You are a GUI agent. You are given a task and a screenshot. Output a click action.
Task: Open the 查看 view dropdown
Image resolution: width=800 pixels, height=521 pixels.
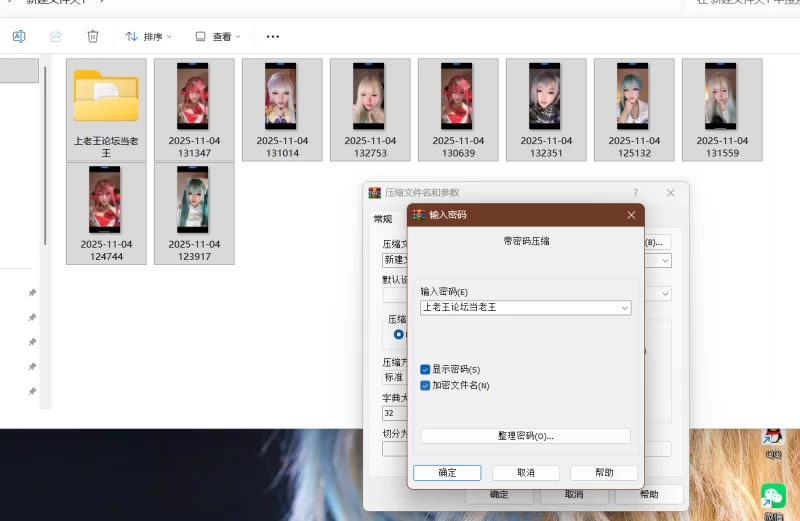[x=217, y=37]
